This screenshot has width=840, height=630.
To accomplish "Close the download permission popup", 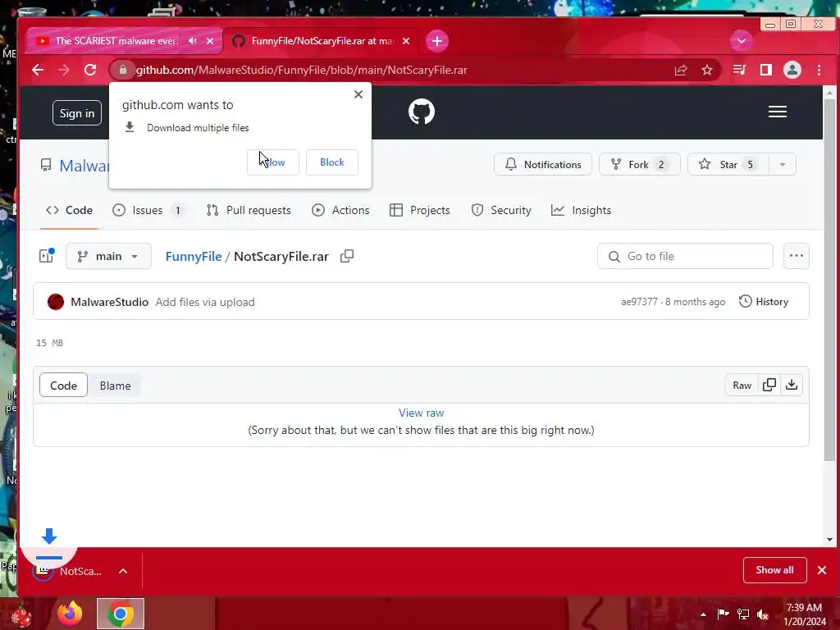I will (x=358, y=94).
